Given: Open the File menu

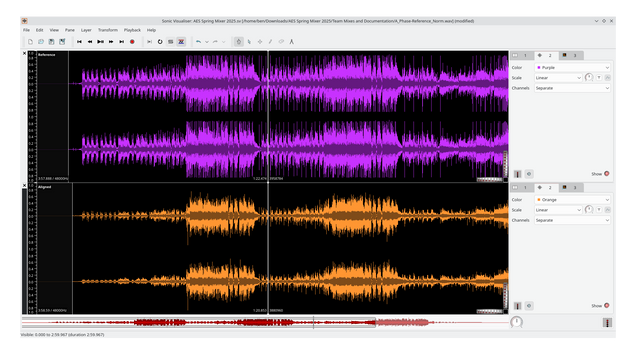Looking at the screenshot, I should [x=26, y=30].
